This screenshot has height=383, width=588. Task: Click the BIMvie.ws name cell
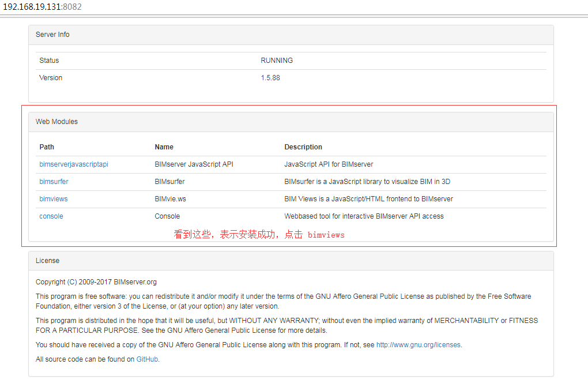pyautogui.click(x=171, y=199)
